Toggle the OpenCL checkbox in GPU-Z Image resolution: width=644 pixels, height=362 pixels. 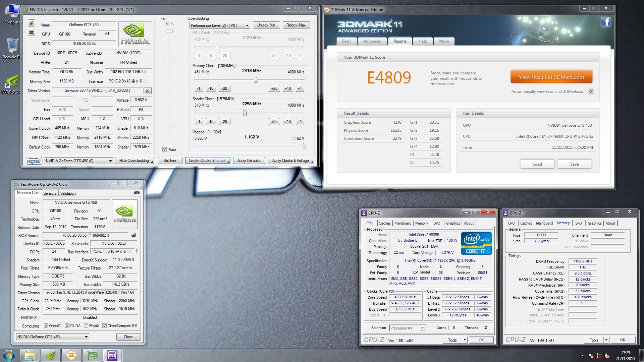(46, 326)
